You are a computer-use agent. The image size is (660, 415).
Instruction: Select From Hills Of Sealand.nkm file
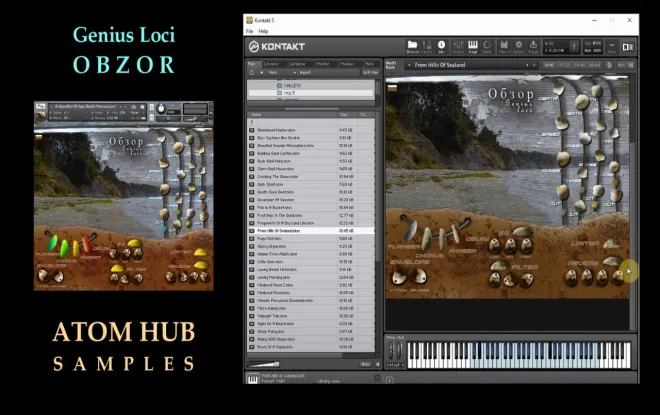(x=310, y=231)
